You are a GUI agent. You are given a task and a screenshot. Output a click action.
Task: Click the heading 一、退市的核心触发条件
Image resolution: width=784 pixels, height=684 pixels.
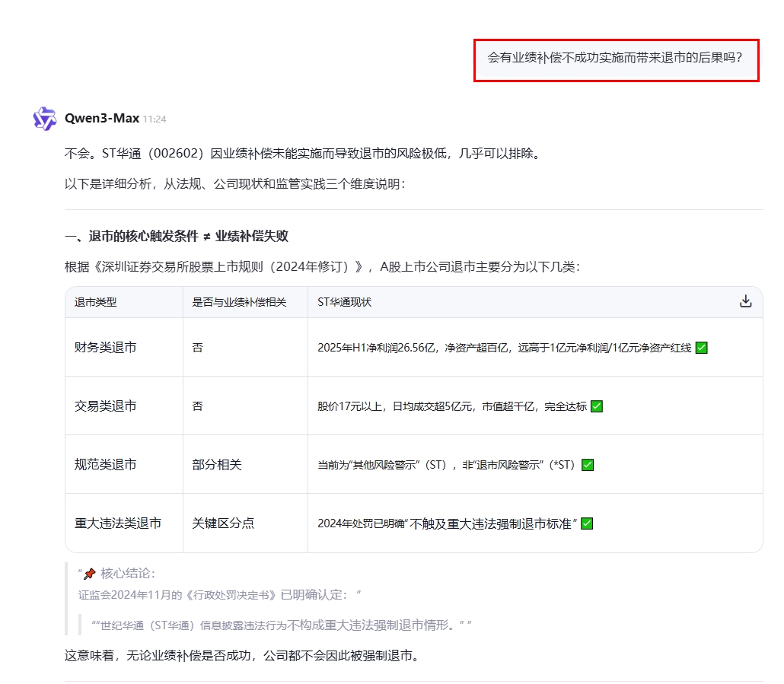177,237
